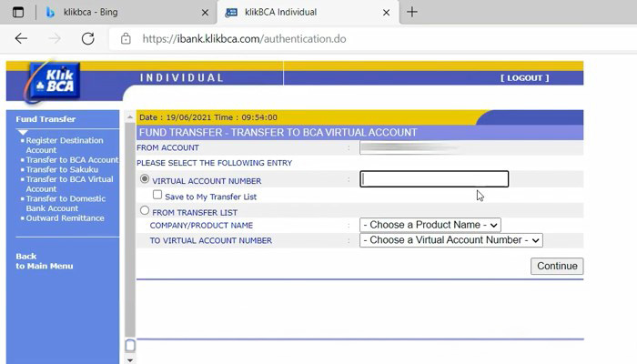The height and width of the screenshot is (364, 637).
Task: Click the scrollbar down arrow in frame
Action: (x=130, y=360)
